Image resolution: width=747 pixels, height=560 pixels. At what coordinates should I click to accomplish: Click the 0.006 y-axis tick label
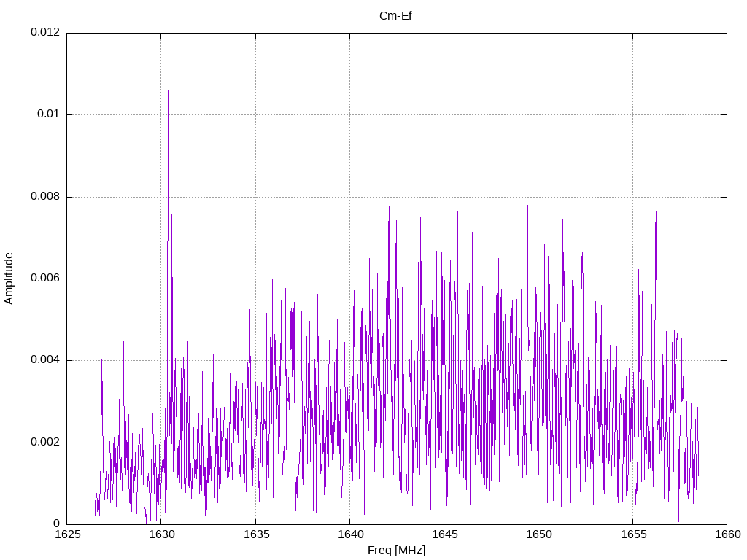pos(45,279)
